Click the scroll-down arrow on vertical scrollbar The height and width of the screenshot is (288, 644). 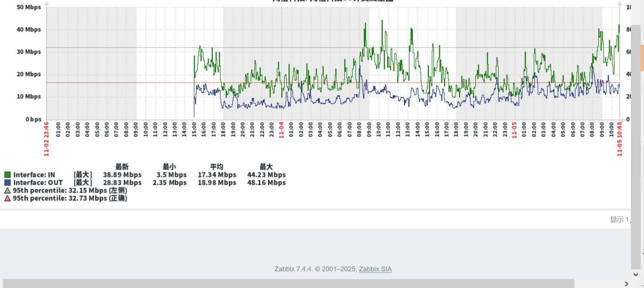[x=635, y=275]
